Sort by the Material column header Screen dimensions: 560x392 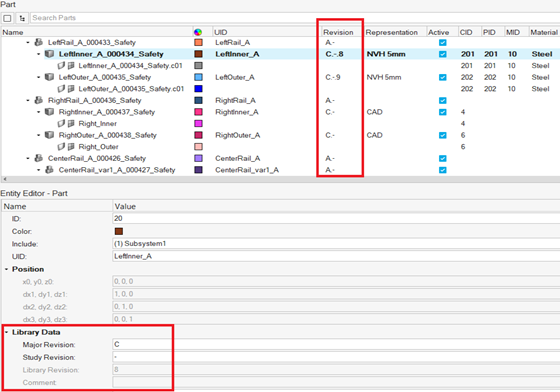pyautogui.click(x=544, y=32)
